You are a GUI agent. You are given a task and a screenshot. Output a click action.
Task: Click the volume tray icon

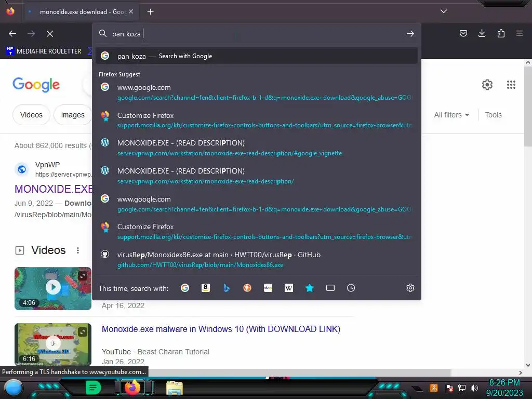click(474, 388)
